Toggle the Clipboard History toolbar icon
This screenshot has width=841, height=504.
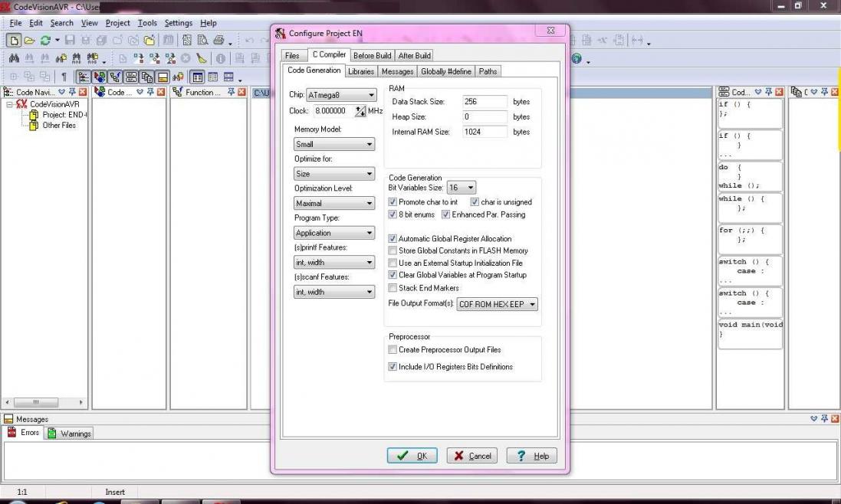[147, 77]
